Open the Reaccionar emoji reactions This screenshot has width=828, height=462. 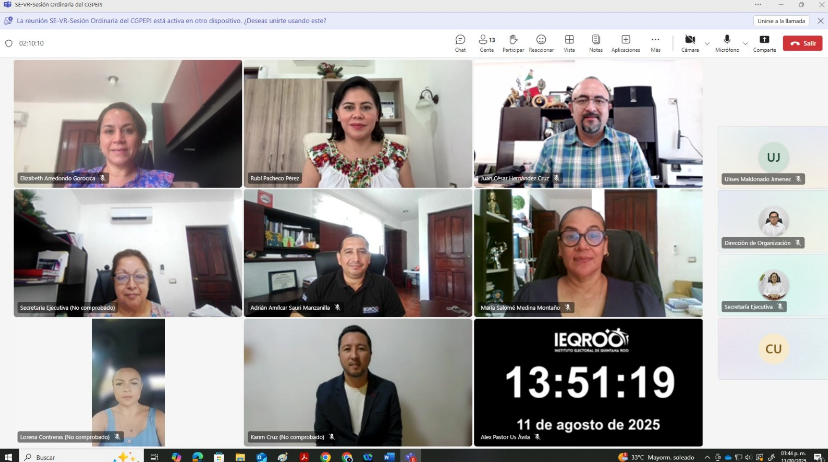(x=541, y=42)
